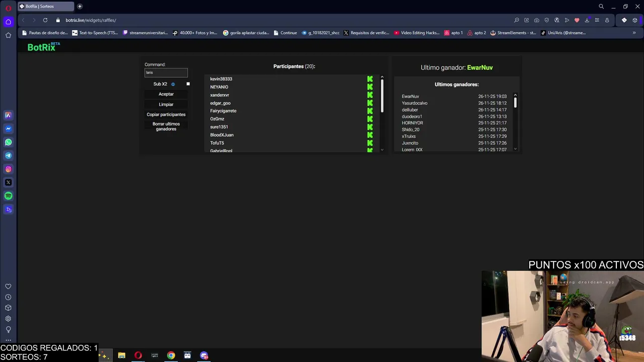Open Telegram in sidebar

8,156
